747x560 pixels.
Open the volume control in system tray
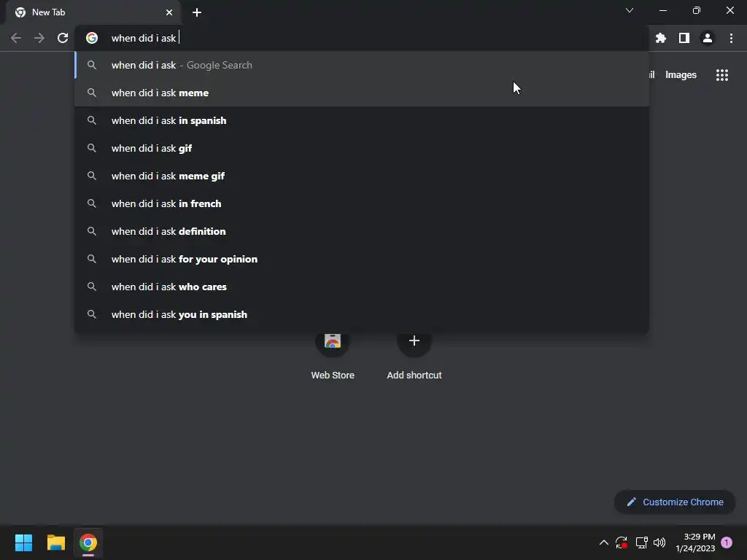(x=659, y=542)
